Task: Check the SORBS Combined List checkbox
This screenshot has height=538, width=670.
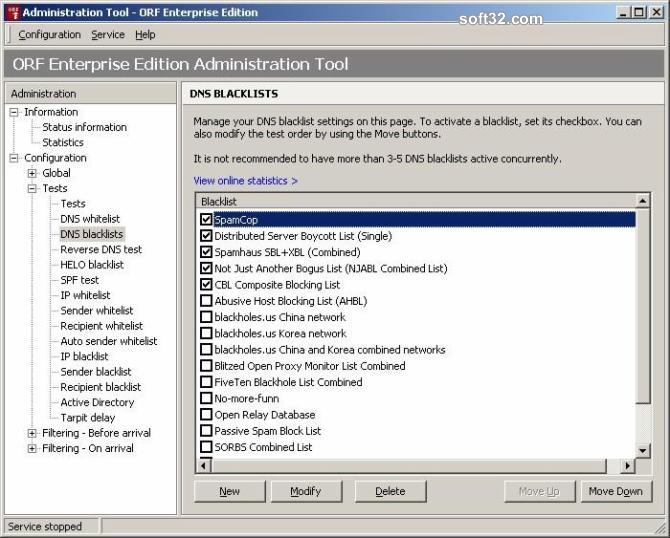Action: click(x=206, y=447)
